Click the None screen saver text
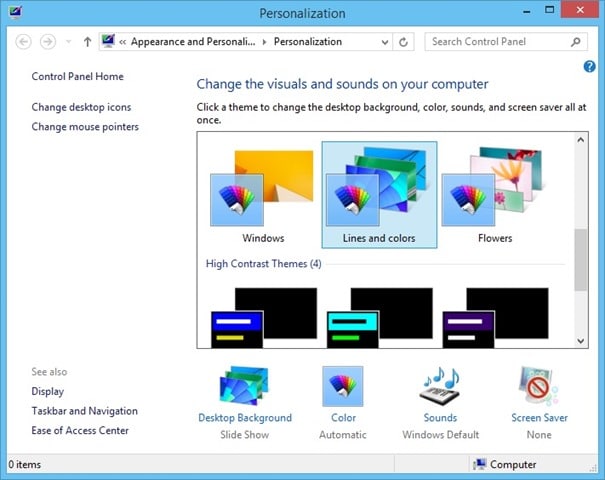 tap(539, 435)
